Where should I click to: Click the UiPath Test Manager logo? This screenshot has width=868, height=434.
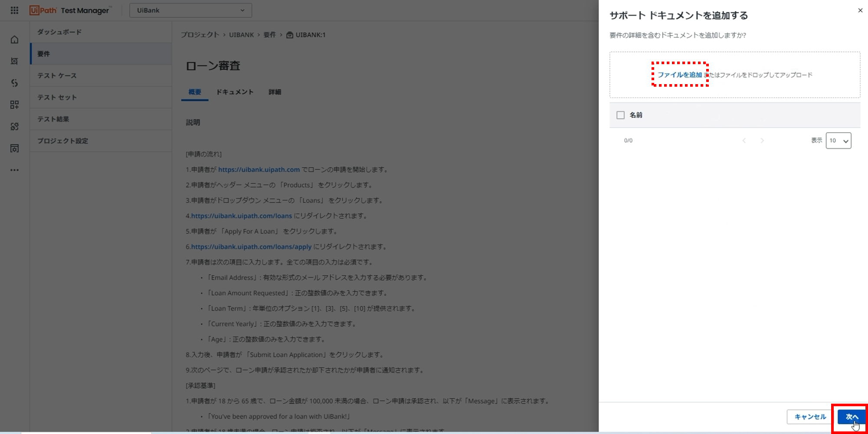tap(70, 10)
